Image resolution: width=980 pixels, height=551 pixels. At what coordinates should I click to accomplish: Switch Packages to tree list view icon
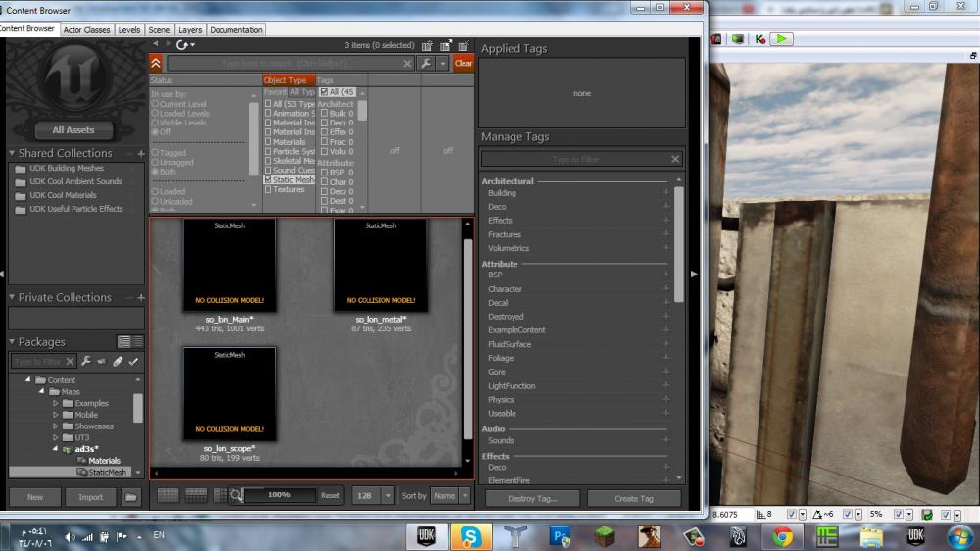click(124, 341)
